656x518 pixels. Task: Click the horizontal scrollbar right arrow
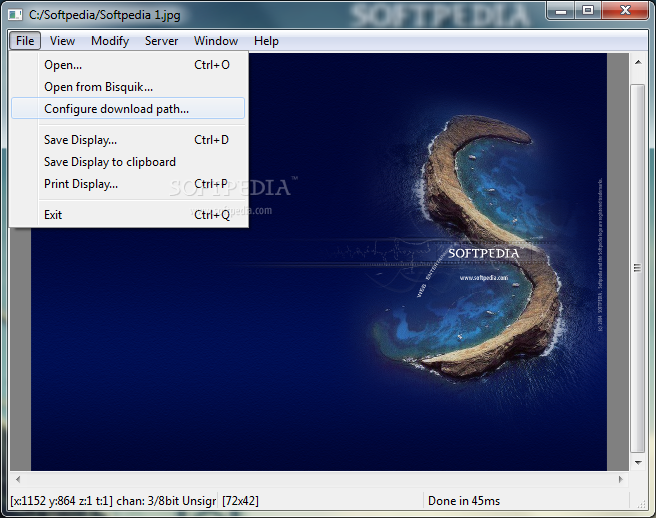click(620, 479)
